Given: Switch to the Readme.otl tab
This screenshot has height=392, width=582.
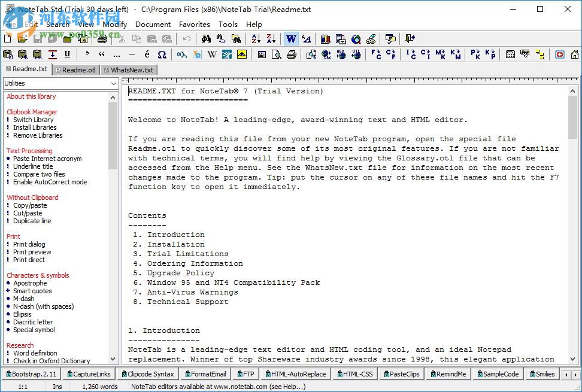Looking at the screenshot, I should point(75,69).
